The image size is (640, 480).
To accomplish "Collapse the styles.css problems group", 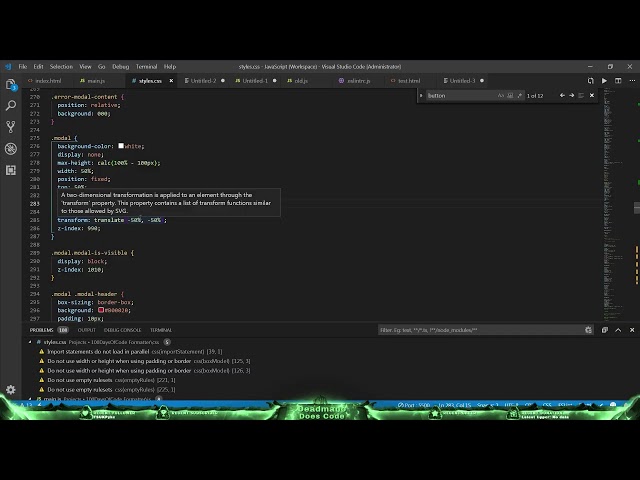I will click(x=30, y=342).
